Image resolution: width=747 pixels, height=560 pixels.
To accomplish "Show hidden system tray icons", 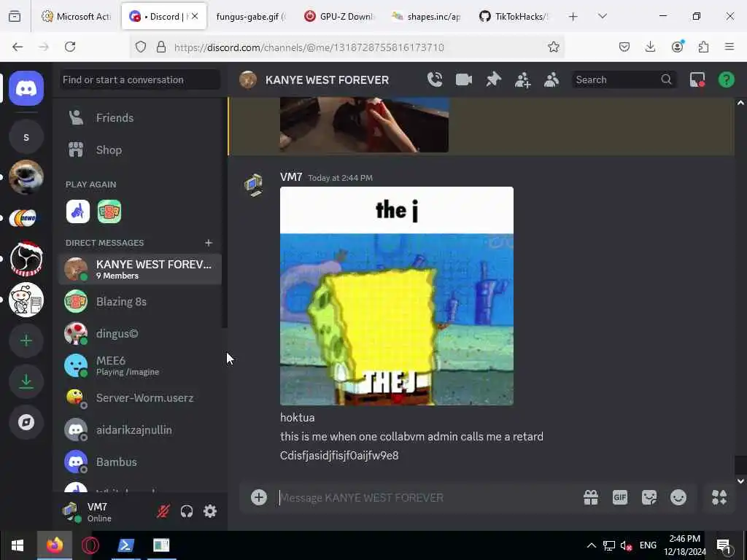I will pyautogui.click(x=591, y=545).
